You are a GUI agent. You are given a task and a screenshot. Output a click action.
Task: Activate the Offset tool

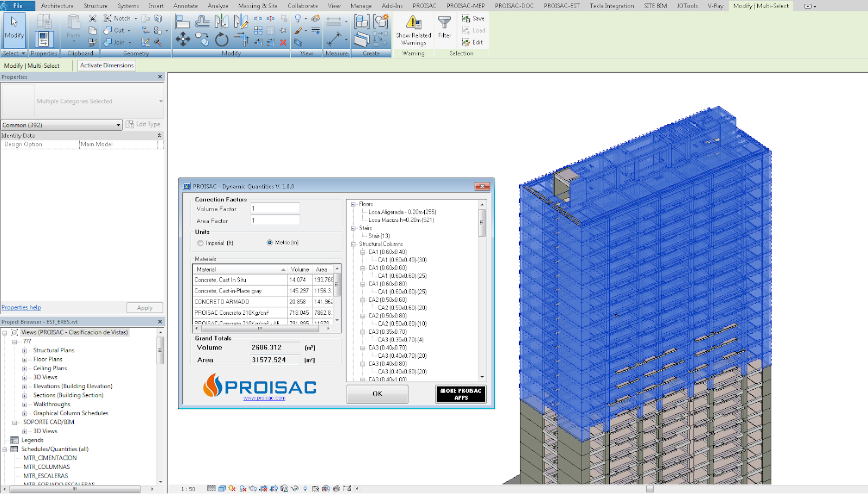pyautogui.click(x=202, y=22)
